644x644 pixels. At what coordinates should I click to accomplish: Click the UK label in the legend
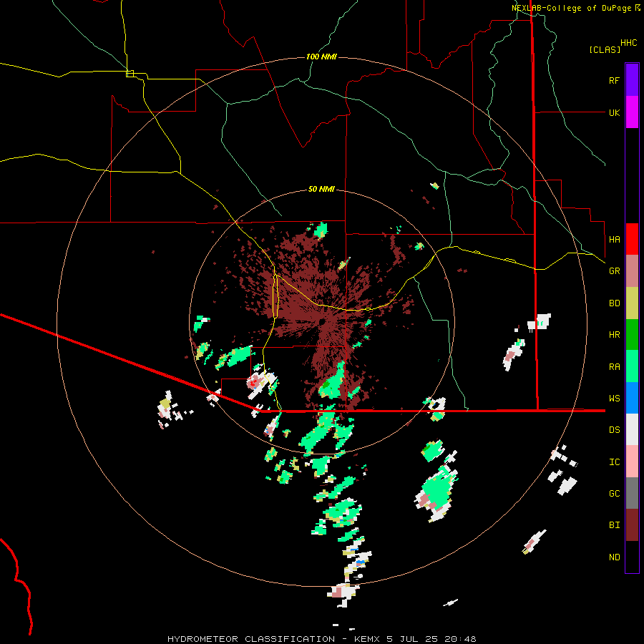615,112
